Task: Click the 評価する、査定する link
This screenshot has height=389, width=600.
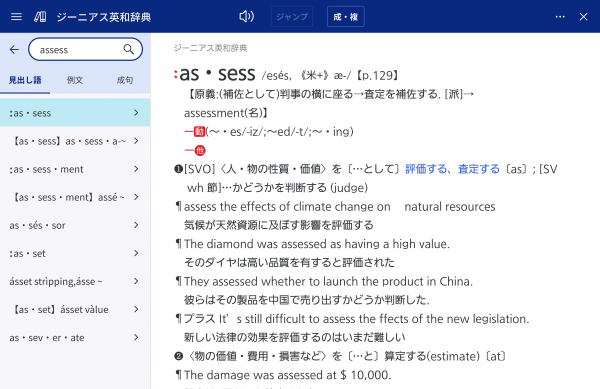Action: coord(452,169)
